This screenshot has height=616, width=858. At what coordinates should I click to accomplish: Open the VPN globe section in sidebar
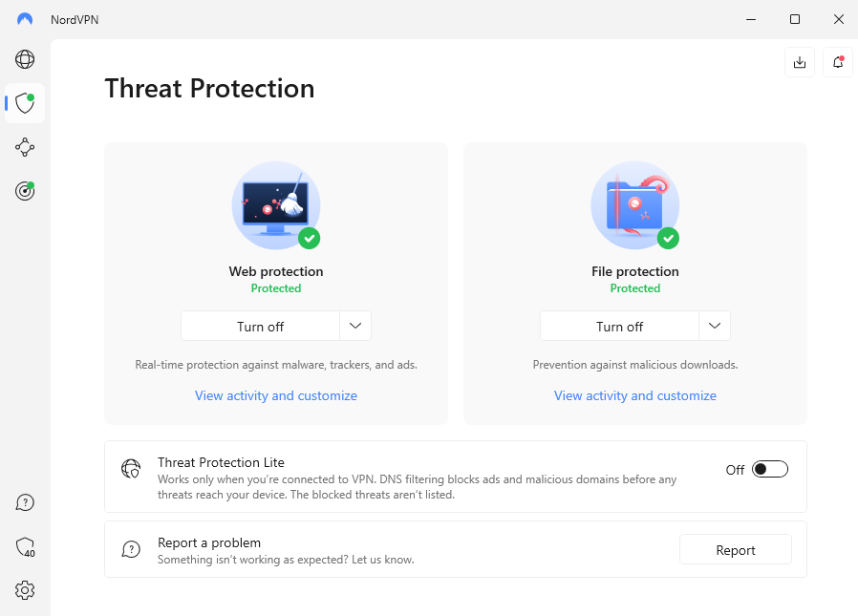[25, 59]
